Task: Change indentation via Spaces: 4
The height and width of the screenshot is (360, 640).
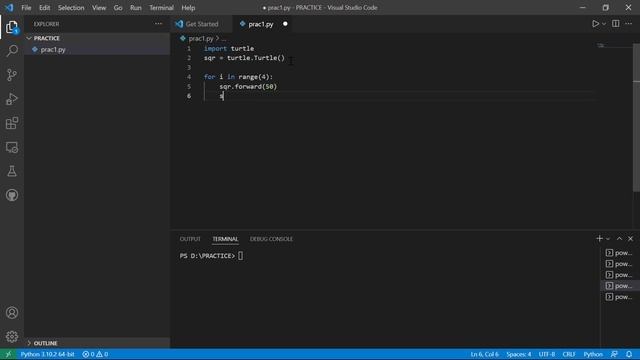Action: coord(519,354)
